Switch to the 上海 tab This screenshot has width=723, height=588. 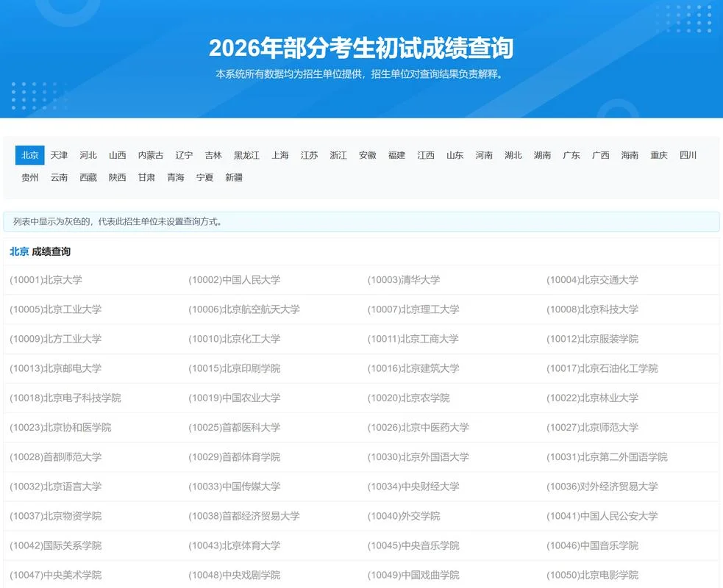[280, 155]
